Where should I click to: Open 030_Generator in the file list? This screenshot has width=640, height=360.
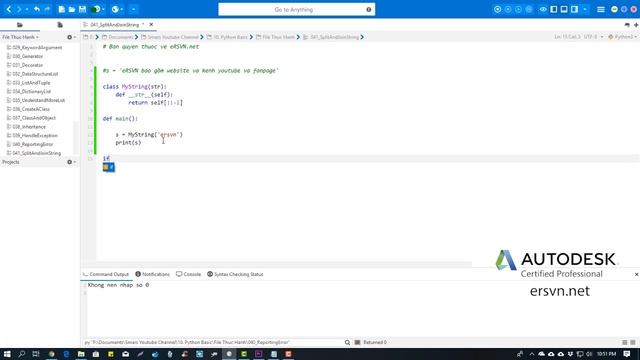(x=24, y=56)
